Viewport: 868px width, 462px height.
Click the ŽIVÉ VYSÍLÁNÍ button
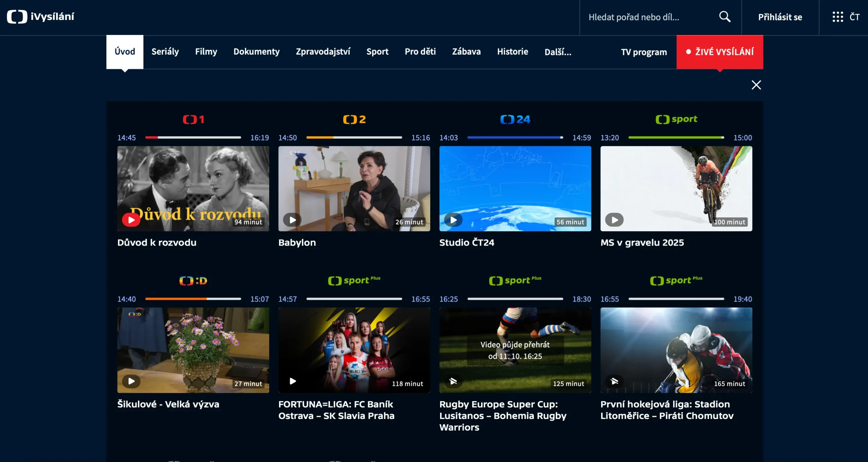click(720, 52)
